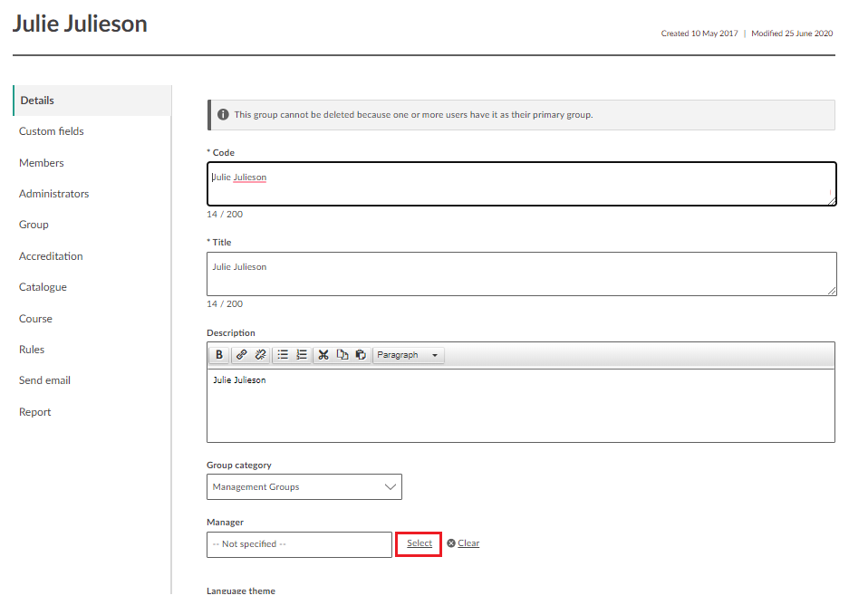Image resolution: width=868 pixels, height=605 pixels.
Task: Insert a bulleted list
Action: (283, 355)
